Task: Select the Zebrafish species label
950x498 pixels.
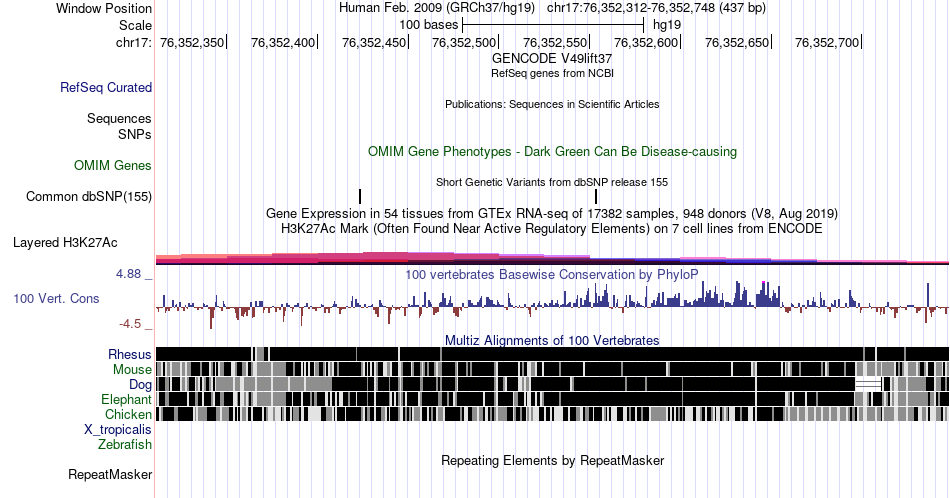Action: click(125, 444)
